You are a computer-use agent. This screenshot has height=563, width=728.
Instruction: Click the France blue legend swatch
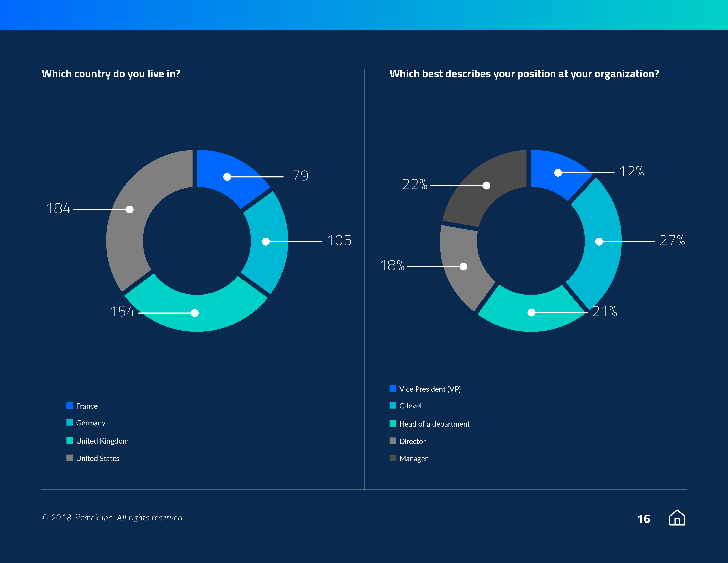[x=69, y=406]
